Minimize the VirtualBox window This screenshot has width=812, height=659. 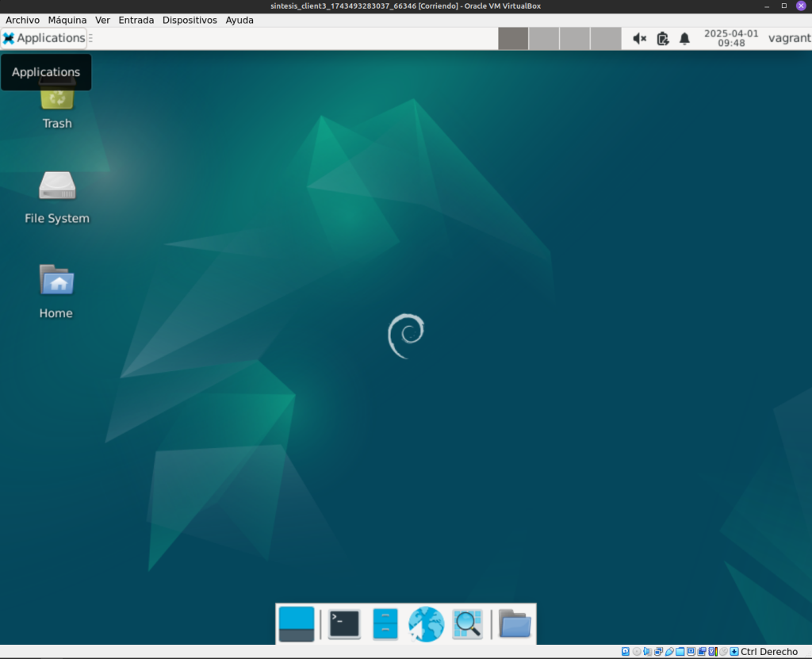[767, 6]
